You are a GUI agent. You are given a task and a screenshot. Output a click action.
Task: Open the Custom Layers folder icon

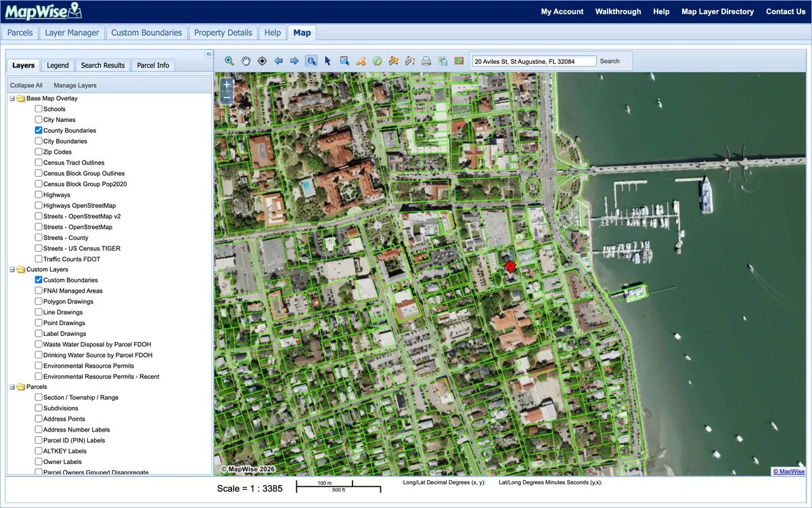tap(20, 270)
